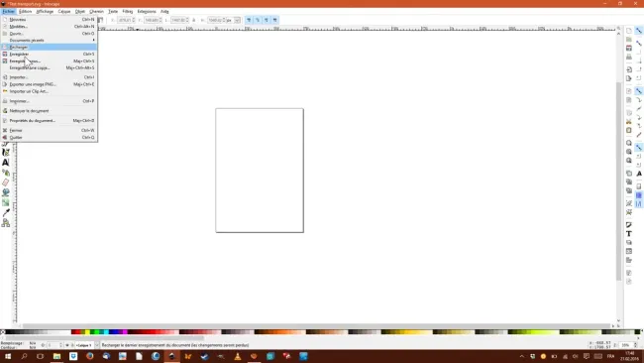The width and height of the screenshot is (644, 363).
Task: Click the Cut scissors icon in command bar
Action: click(629, 121)
